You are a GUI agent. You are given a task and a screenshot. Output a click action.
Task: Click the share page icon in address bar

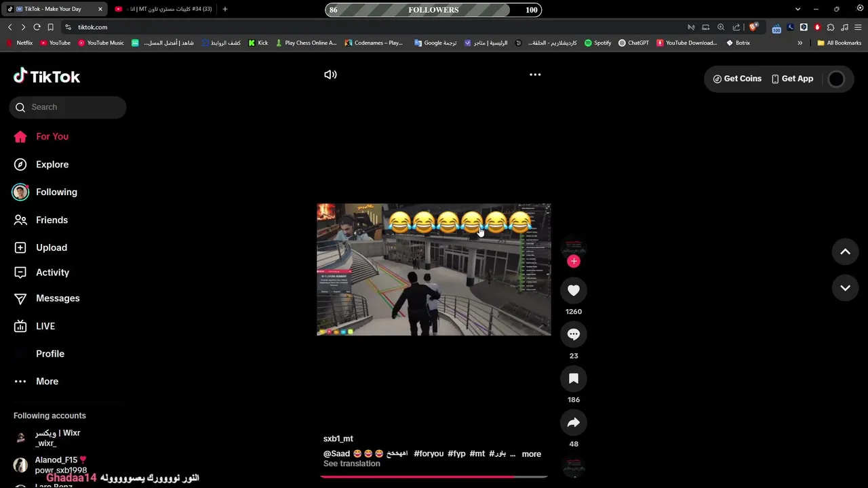click(x=736, y=27)
